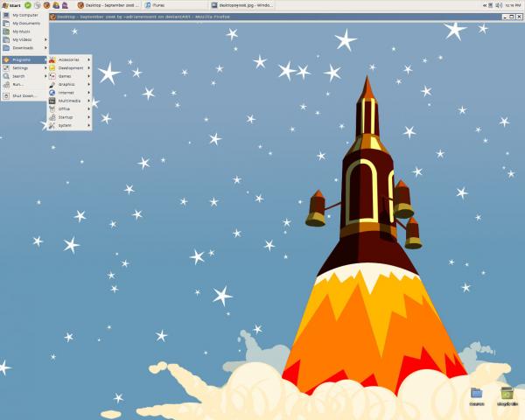Click the My Videos folder icon
The height and width of the screenshot is (420, 525).
point(6,39)
